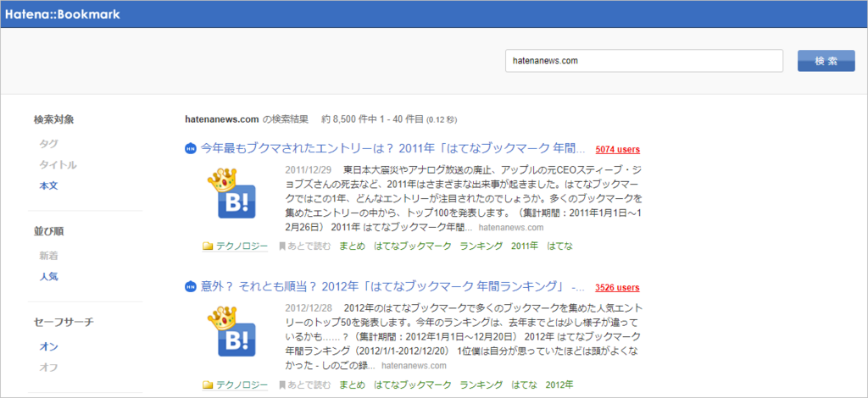
Task: Click the セーフサーチ section heading
Action: 64,322
